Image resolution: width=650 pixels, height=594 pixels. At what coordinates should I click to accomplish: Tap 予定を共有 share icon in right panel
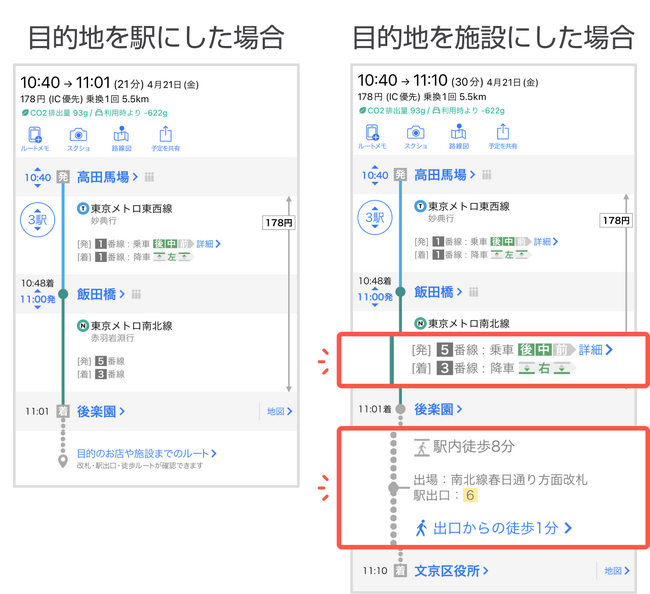pos(502,136)
